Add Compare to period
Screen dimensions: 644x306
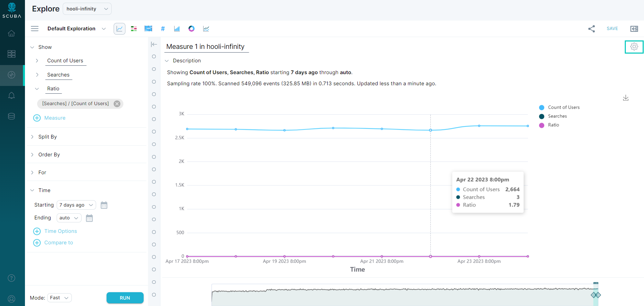(x=53, y=243)
